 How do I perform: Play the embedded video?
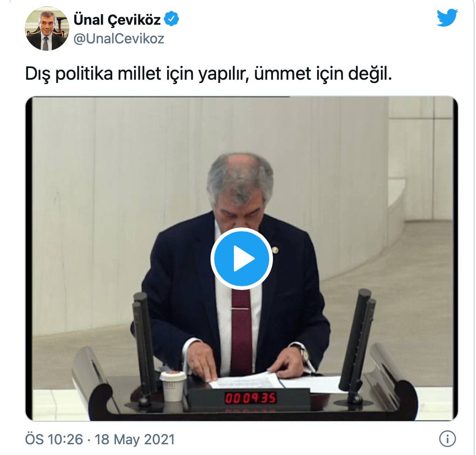click(x=242, y=258)
